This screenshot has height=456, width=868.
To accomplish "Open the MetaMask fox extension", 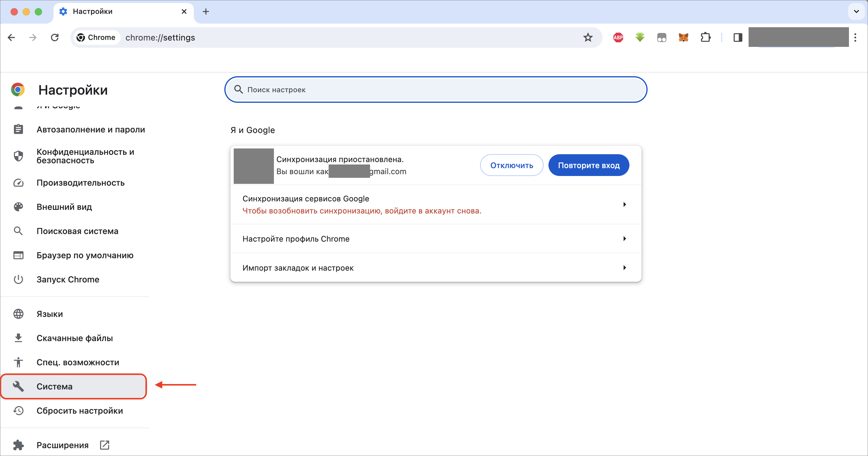I will [x=683, y=37].
